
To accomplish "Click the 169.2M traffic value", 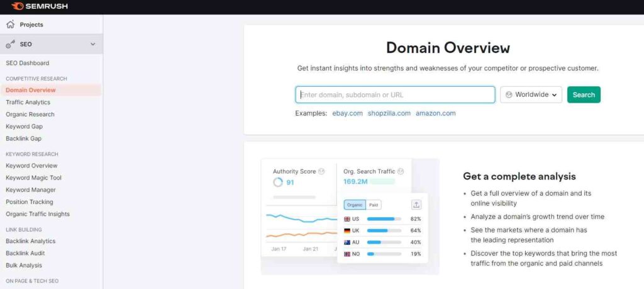I will tap(355, 181).
